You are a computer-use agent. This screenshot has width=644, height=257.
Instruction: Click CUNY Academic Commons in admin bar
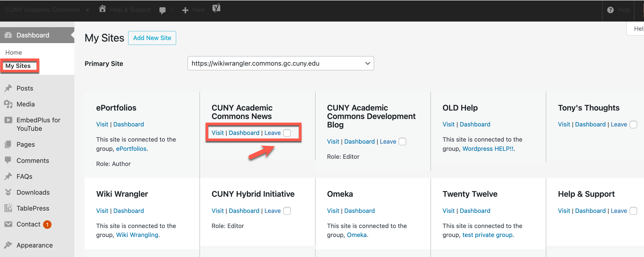point(43,10)
